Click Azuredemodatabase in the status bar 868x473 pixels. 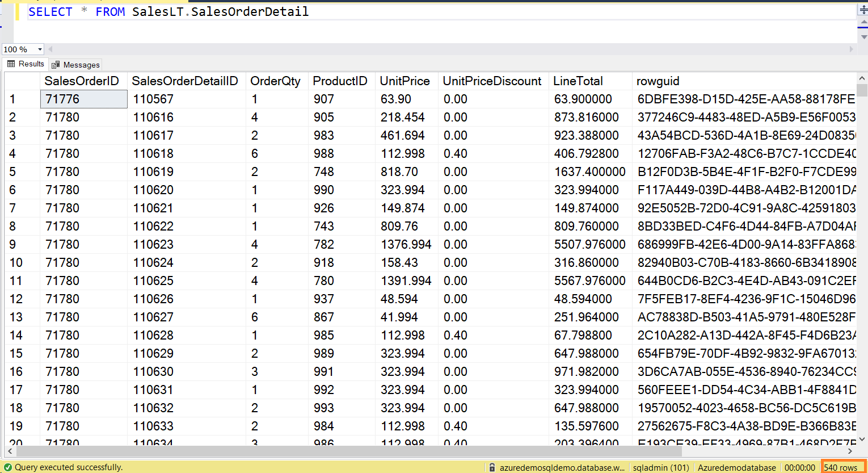point(736,466)
